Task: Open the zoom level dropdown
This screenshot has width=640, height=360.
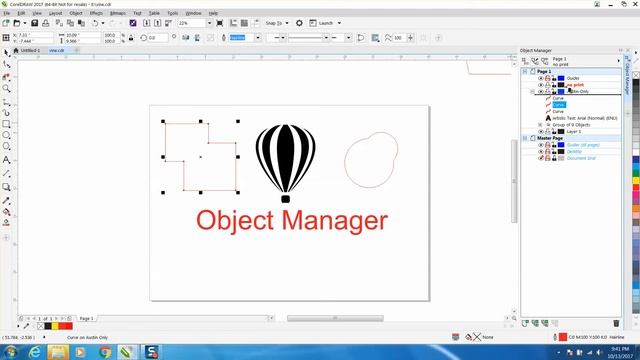Action: (209, 23)
